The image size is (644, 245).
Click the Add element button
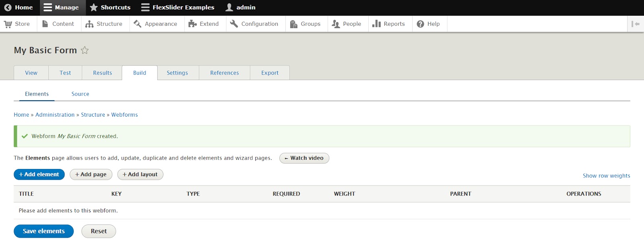click(x=39, y=175)
